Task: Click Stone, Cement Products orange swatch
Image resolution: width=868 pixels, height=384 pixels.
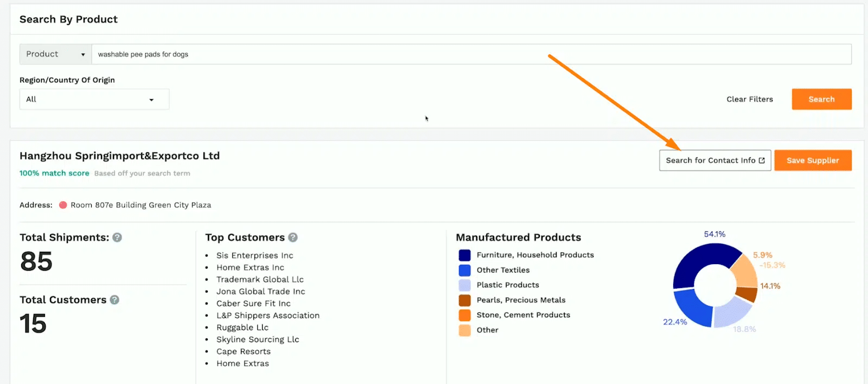Action: (x=464, y=315)
